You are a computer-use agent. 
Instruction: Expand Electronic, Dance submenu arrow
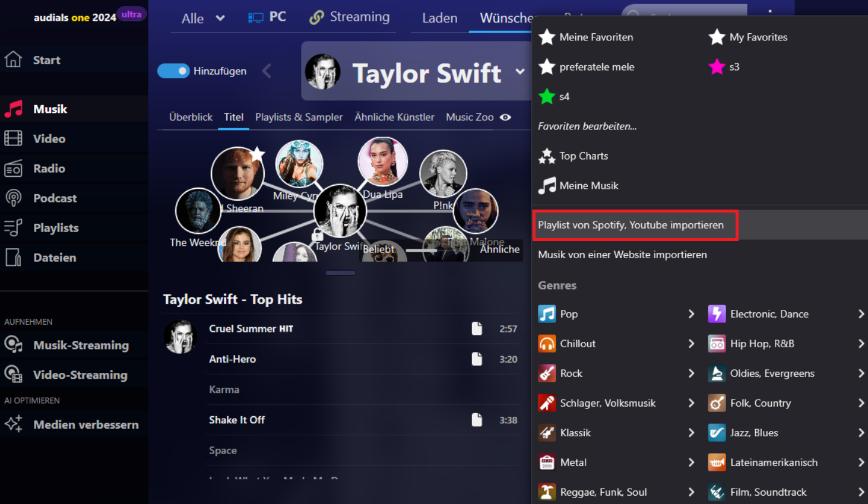[x=861, y=313]
